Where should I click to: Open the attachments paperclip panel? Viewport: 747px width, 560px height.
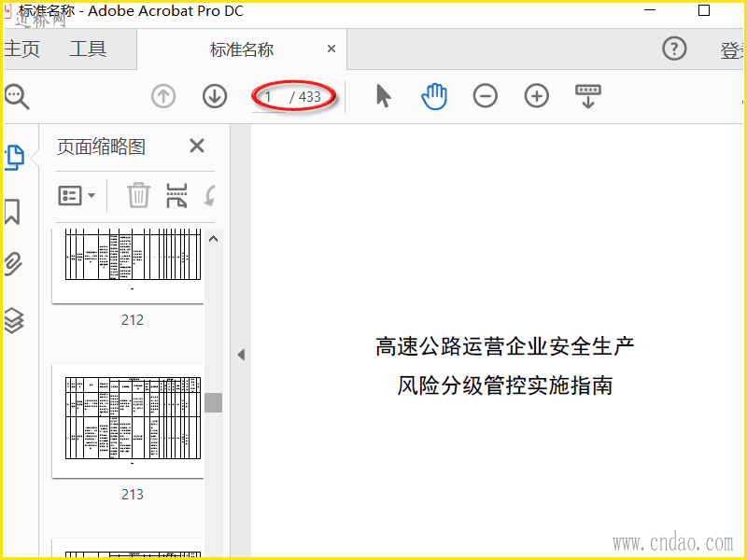pos(13,265)
